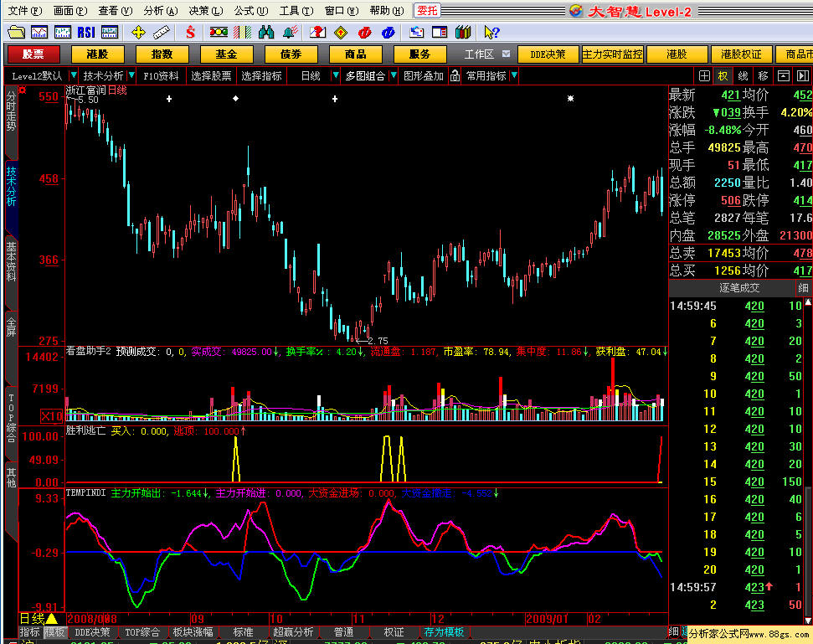Click the traffic light signal icon
The height and width of the screenshot is (644, 813).
pyautogui.click(x=219, y=33)
